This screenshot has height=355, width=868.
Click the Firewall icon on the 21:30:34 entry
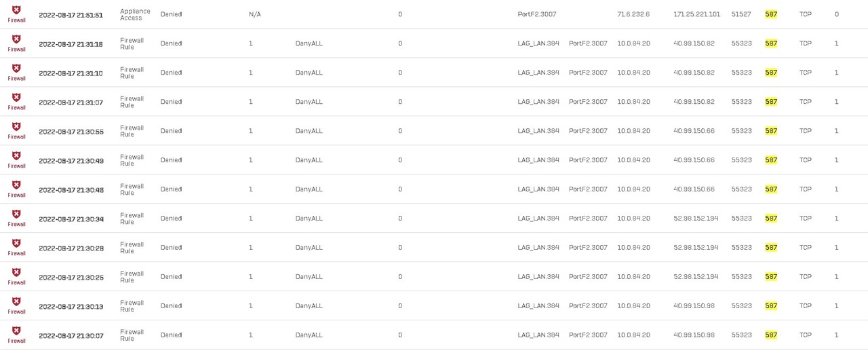pos(16,214)
